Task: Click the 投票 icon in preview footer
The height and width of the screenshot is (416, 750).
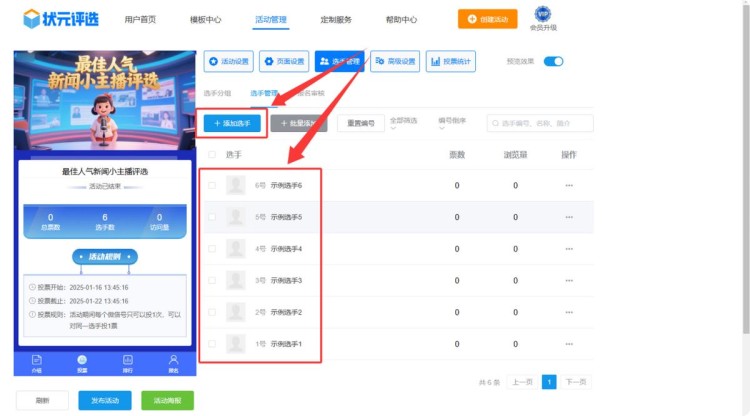Action: click(82, 361)
